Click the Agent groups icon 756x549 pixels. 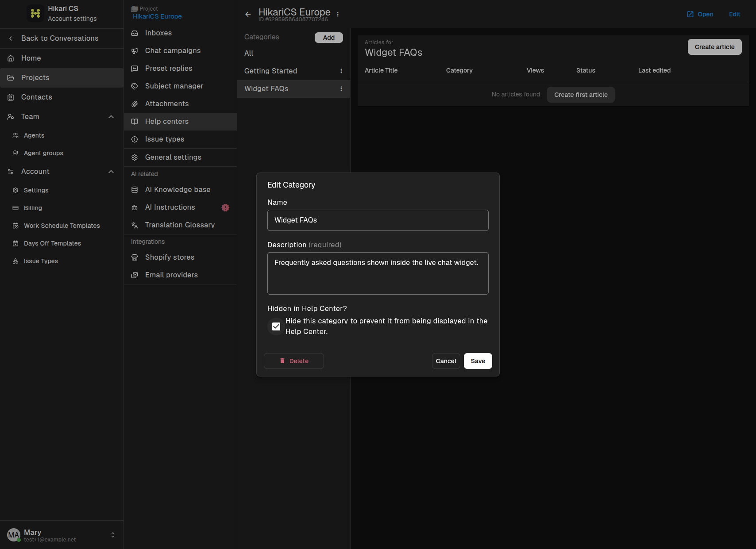(15, 153)
